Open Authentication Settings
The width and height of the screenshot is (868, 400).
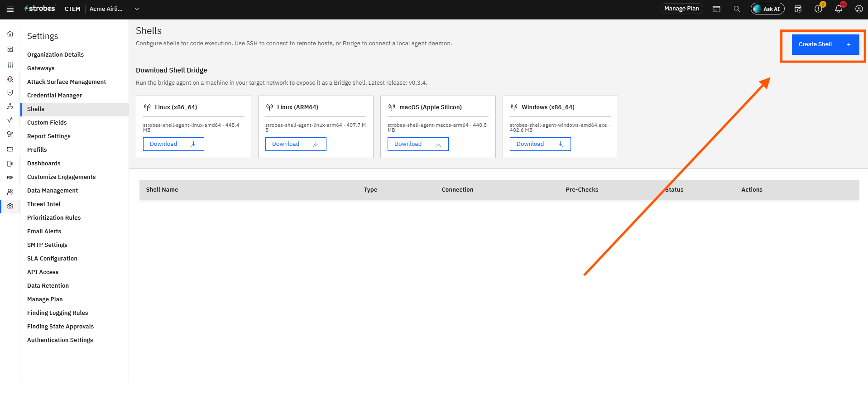(60, 340)
